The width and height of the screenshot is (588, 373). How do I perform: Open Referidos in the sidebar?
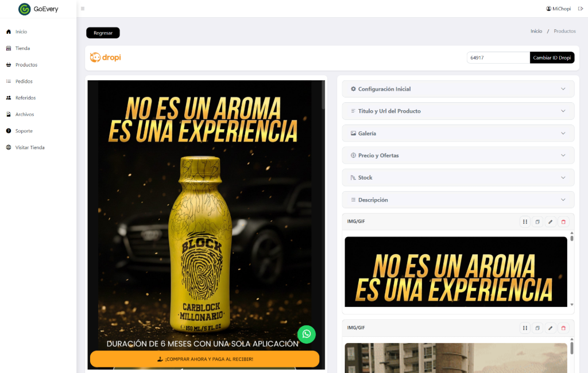25,98
